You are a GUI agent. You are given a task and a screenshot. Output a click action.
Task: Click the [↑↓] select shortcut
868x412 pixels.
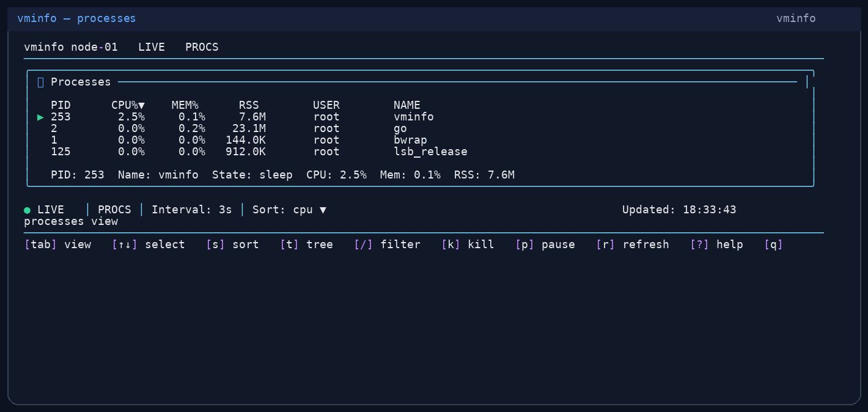point(148,245)
